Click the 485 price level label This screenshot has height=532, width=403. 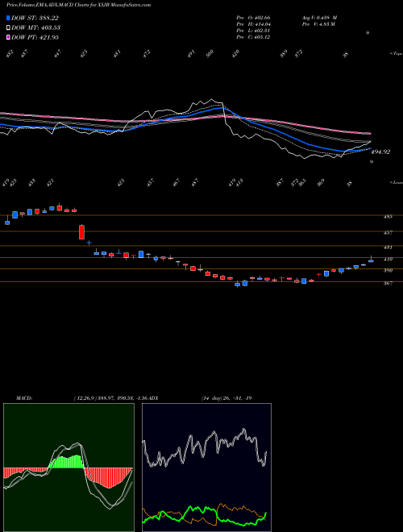(x=388, y=217)
